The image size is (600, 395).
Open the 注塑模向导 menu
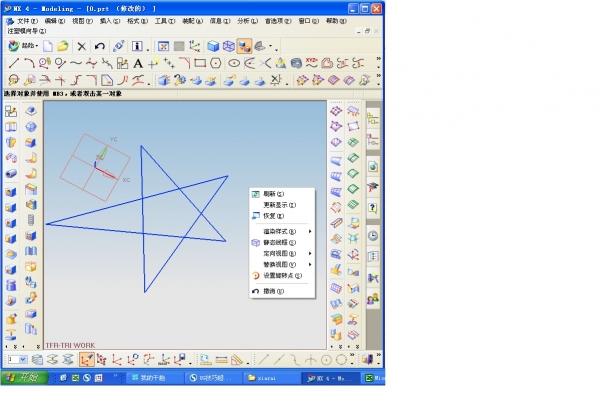pyautogui.click(x=26, y=31)
